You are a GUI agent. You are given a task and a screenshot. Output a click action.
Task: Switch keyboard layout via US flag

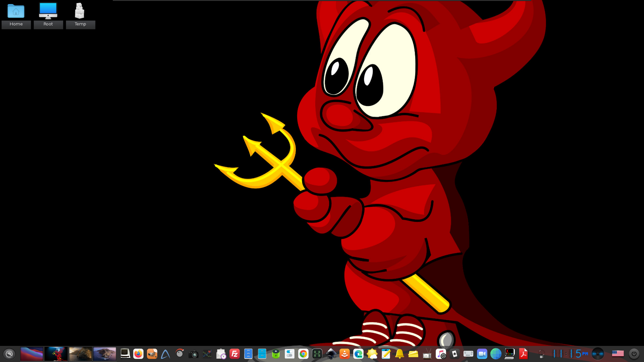point(618,354)
